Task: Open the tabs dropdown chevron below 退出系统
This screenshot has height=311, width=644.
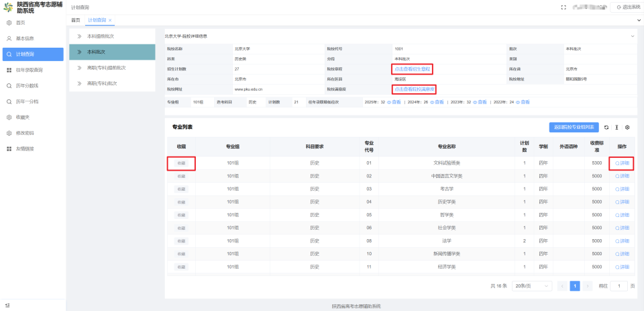Action: click(x=638, y=19)
